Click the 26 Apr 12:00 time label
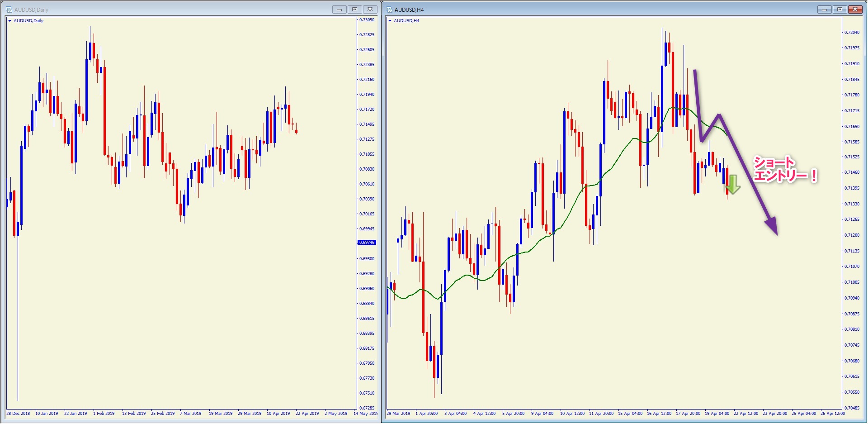The image size is (868, 424). click(833, 414)
